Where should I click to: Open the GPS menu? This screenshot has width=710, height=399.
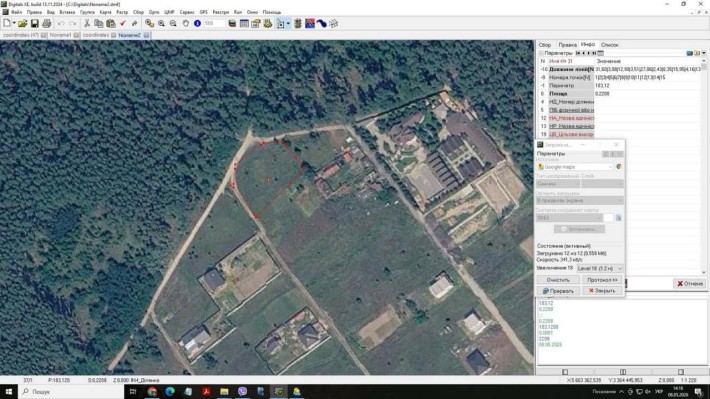point(203,12)
